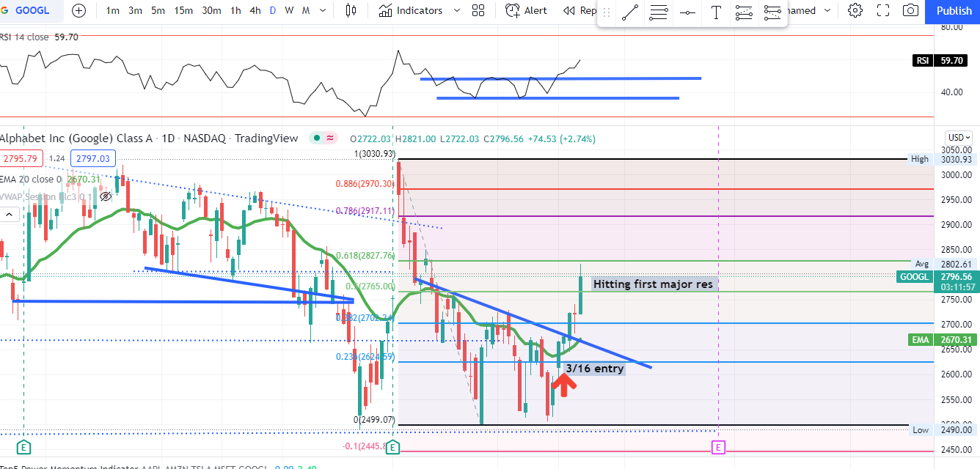Image resolution: width=980 pixels, height=469 pixels.
Task: Select the 1(3030.93) Fib level label
Action: [375, 154]
